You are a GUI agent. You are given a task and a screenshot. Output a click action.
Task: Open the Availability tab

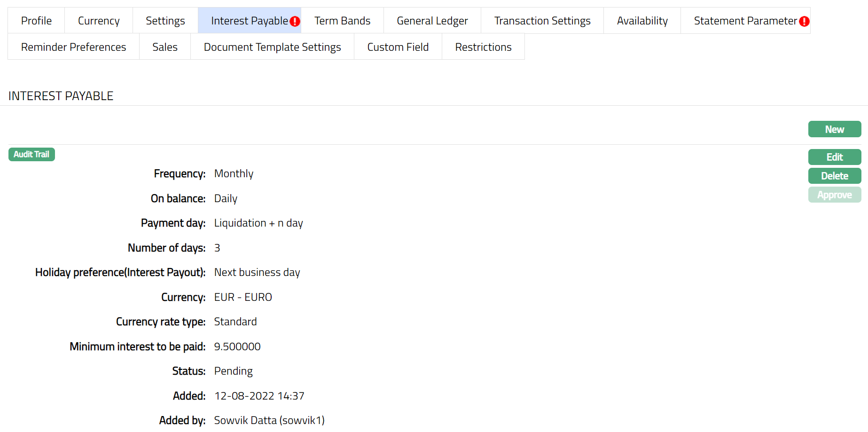pyautogui.click(x=642, y=21)
